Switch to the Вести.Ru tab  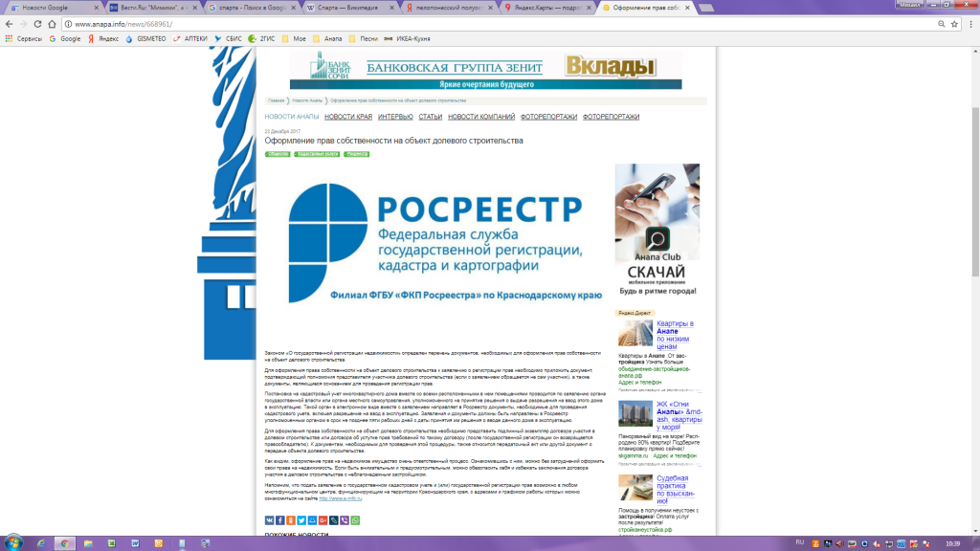coord(153,8)
